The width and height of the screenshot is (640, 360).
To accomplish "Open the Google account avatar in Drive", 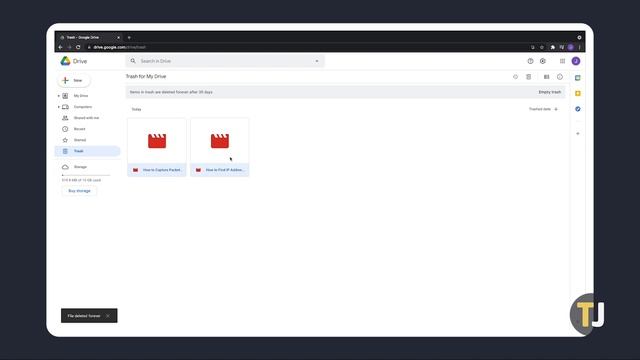I will tap(576, 61).
